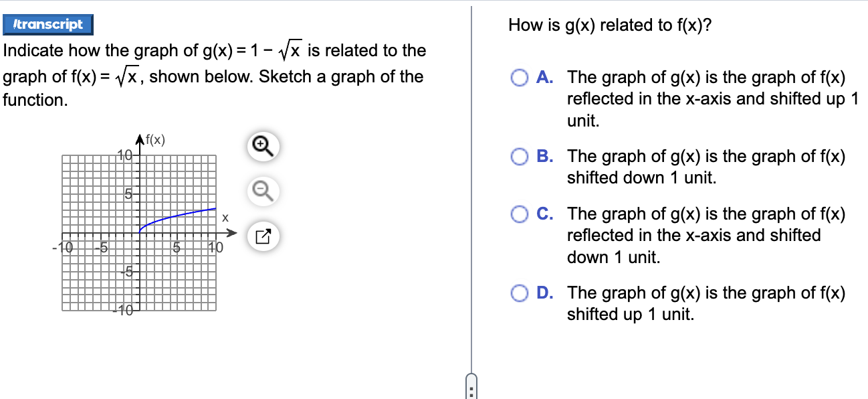Screen dimensions: 868x399
Task: Click the zoom out magnifier icon
Action: click(263, 191)
